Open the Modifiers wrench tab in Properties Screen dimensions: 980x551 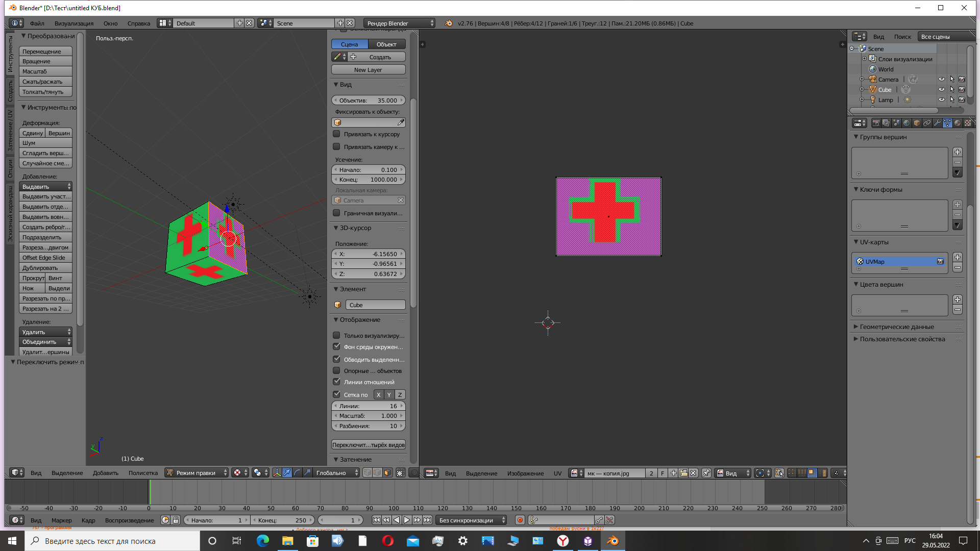click(x=937, y=123)
